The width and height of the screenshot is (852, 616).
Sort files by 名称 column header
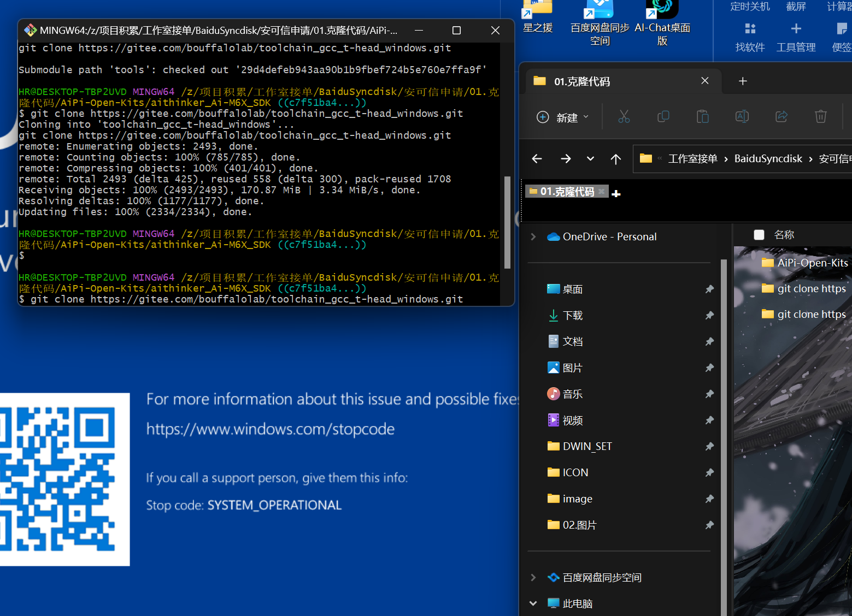click(784, 235)
